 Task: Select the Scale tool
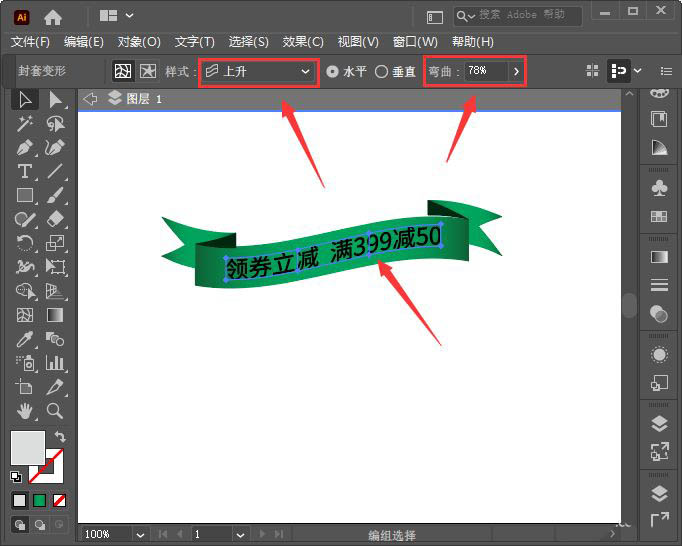(x=55, y=243)
